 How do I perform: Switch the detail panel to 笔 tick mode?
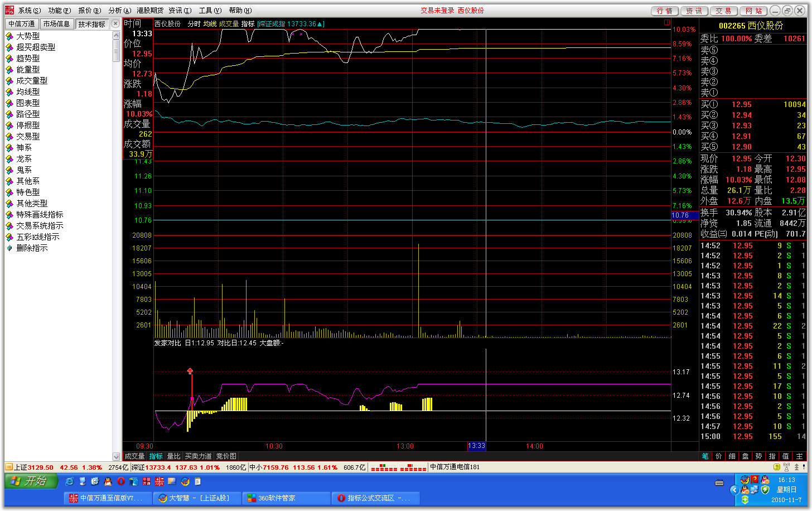click(x=705, y=456)
